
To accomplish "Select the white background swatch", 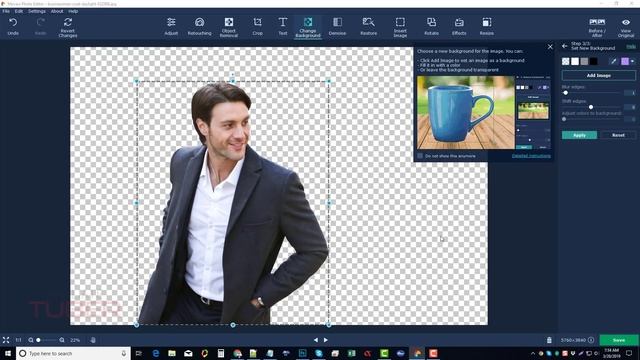I will coord(575,61).
